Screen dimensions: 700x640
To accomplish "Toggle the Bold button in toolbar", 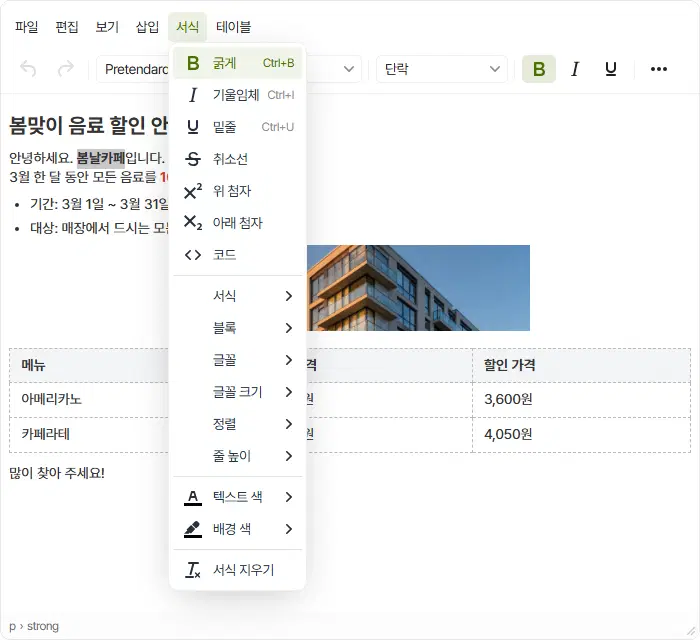I will pos(539,69).
